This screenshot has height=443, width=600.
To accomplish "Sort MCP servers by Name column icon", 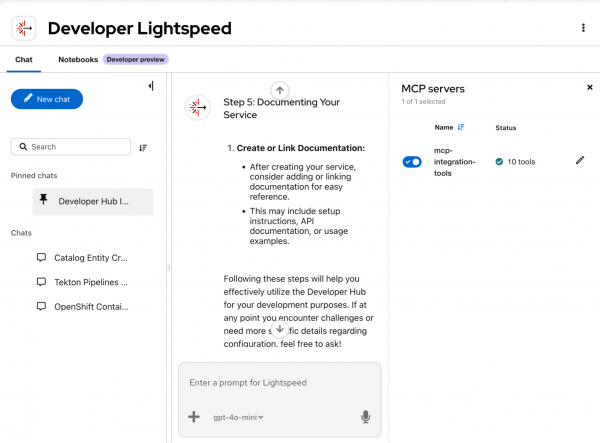I will click(461, 127).
